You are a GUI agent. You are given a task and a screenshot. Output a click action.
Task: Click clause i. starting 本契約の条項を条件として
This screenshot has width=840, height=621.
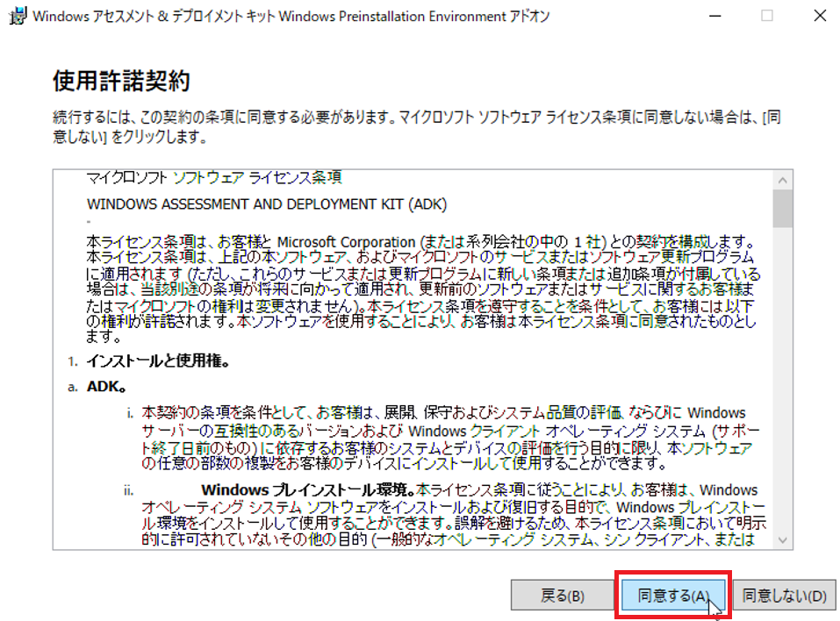tap(451, 438)
